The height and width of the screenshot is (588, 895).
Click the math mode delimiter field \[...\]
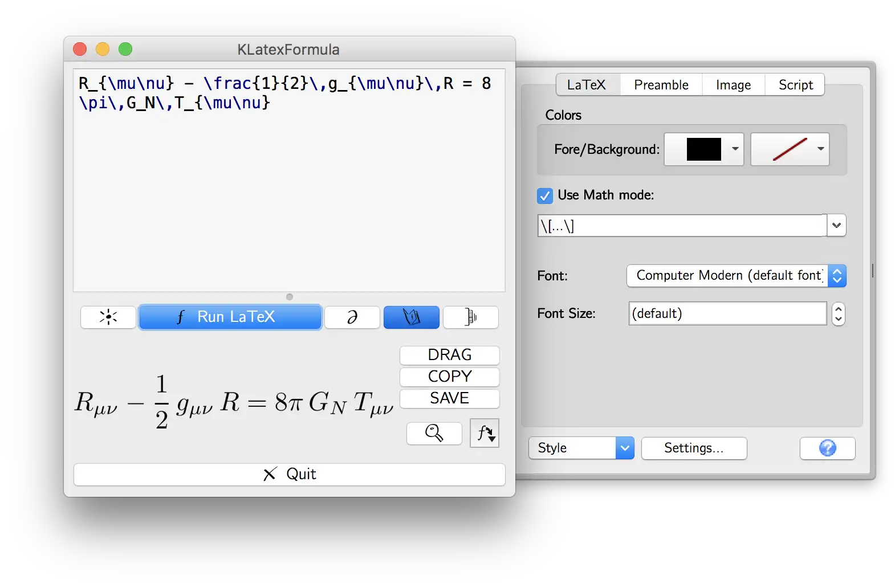coord(682,226)
